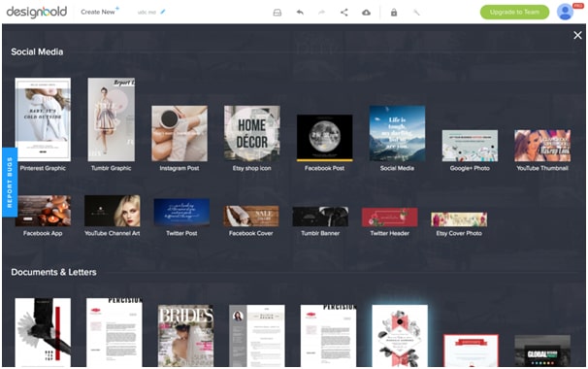Click Upgrade to Team button
588x369 pixels.
514,12
